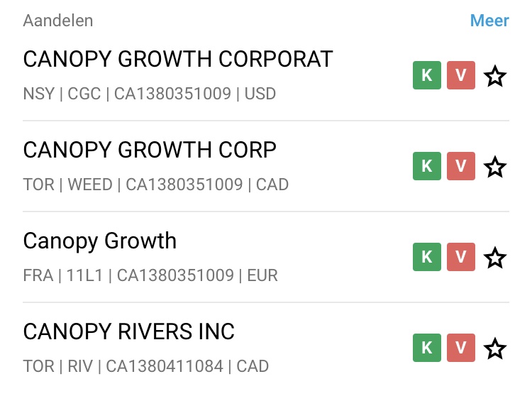
Task: Open the Canopy Growth Frankfurt listing
Action: 100,241
